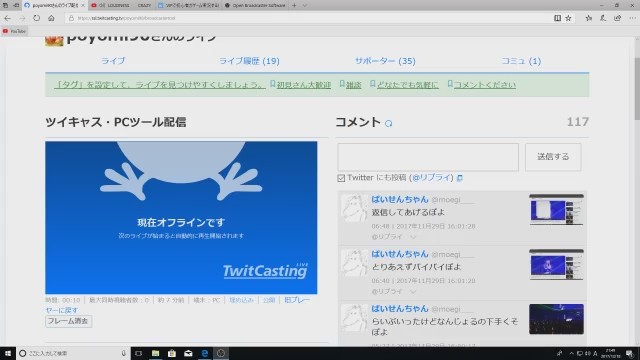
Task: Open thumbnail of とりあえずバイバイぽよ comment
Action: coord(556,264)
